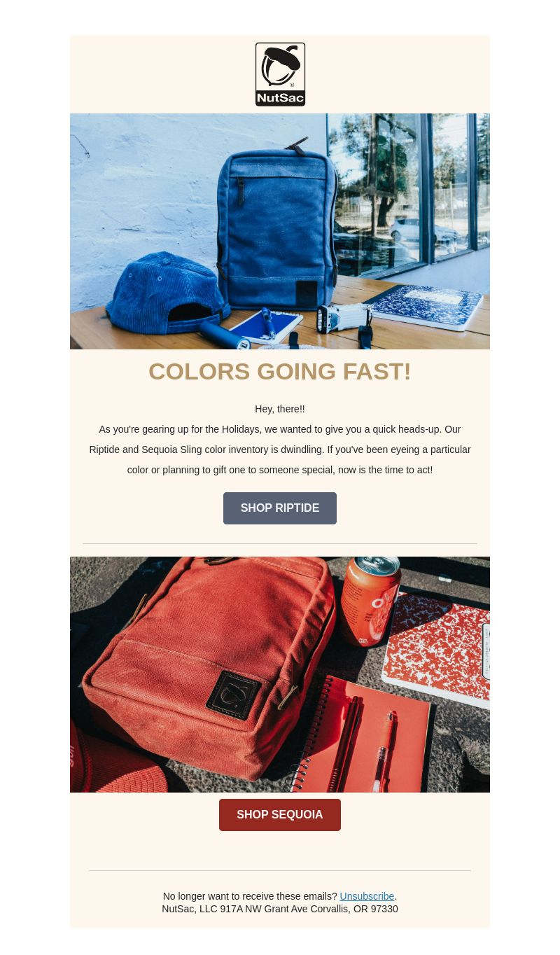The width and height of the screenshot is (560, 955).
Task: Click the red spiral notebook with pens
Action: (x=364, y=735)
